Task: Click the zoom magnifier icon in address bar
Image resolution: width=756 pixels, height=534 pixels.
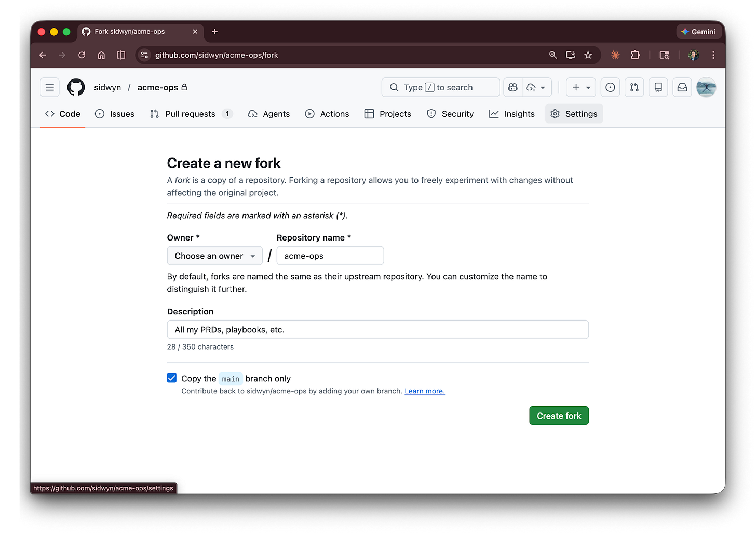Action: (x=553, y=55)
